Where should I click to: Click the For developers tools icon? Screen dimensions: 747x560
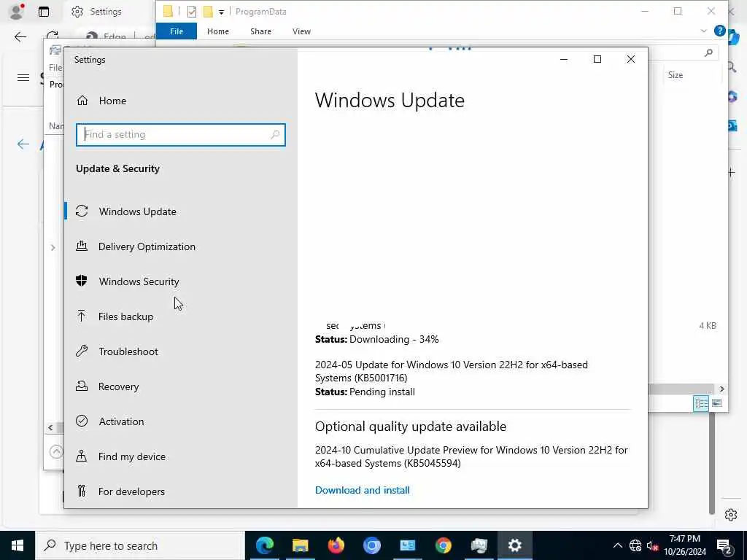point(82,491)
